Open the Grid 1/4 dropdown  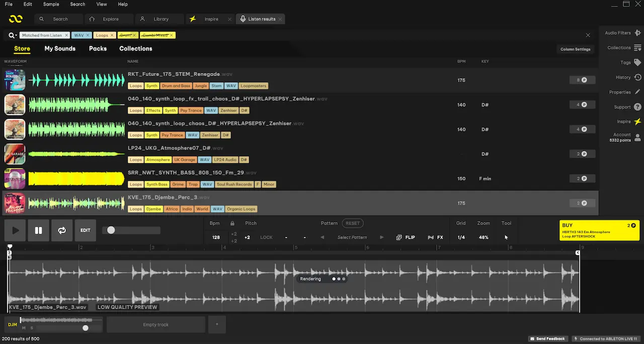coord(461,237)
